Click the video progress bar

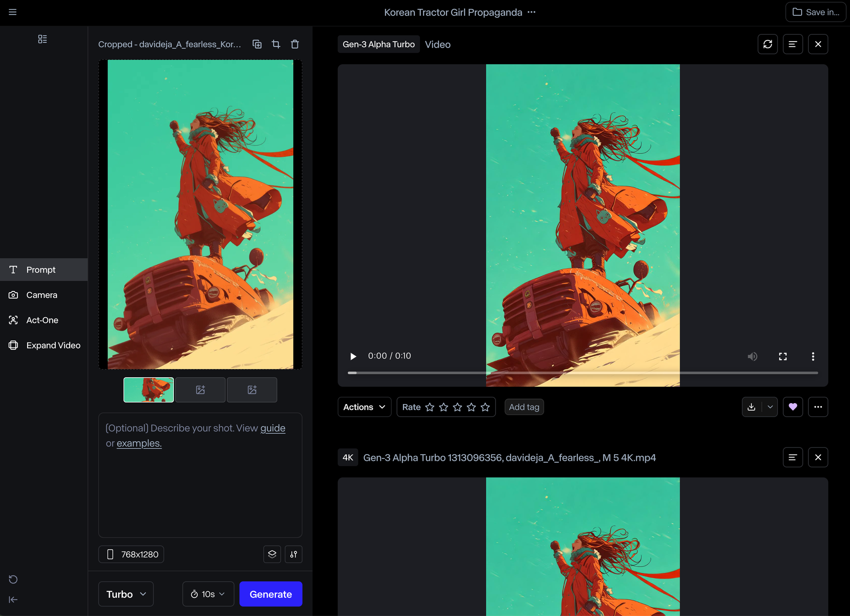point(582,373)
